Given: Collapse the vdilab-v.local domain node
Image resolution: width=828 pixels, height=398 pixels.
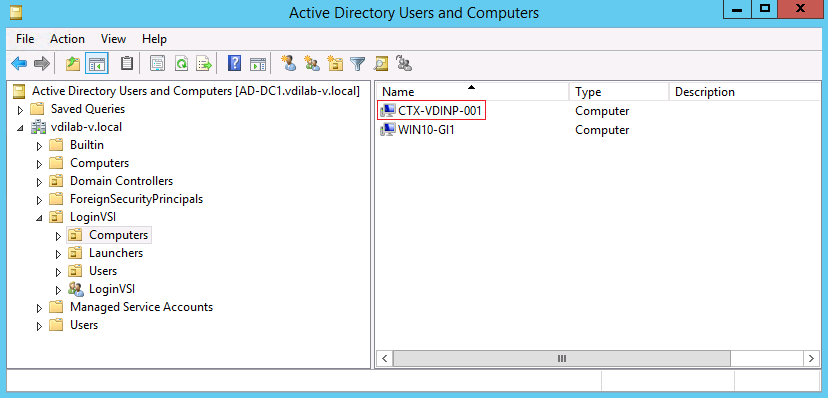Looking at the screenshot, I should pyautogui.click(x=21, y=128).
